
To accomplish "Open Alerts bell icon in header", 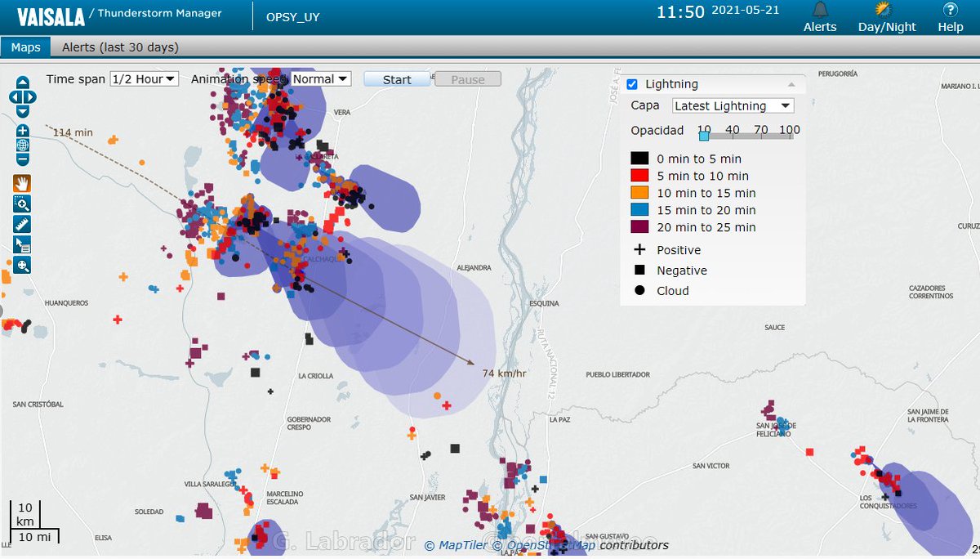I will coord(820,10).
